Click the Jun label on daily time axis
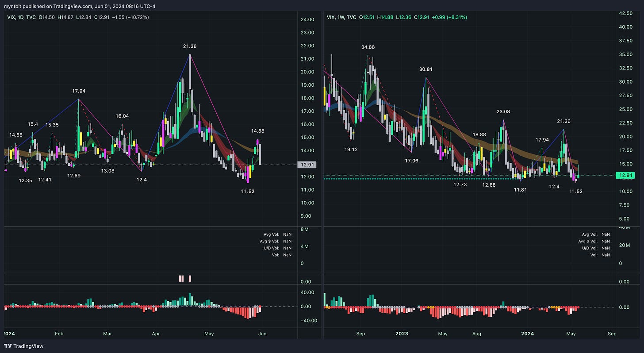Screen dimensions: 644x353 [x=263, y=334]
